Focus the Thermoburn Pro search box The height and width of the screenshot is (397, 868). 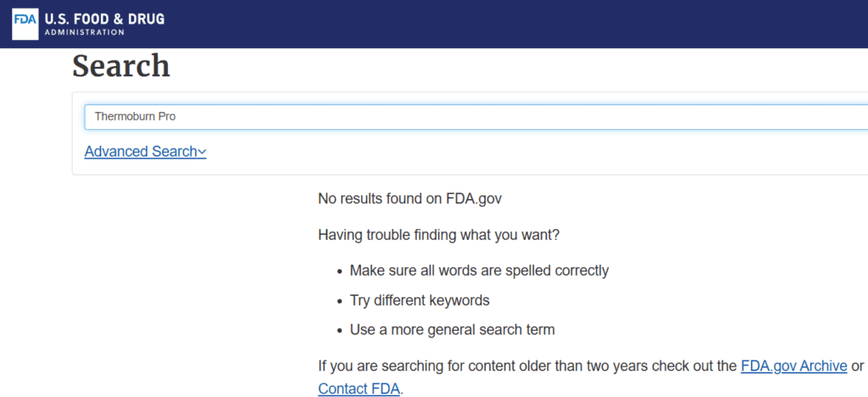tap(476, 117)
